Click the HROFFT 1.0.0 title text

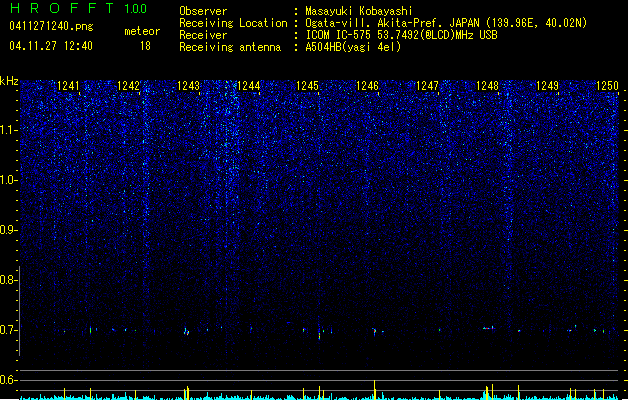coord(78,8)
